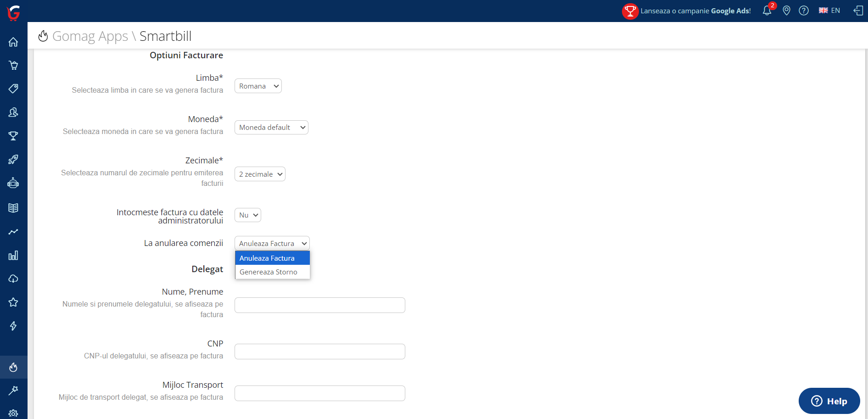Open the customers users icon in sidebar
This screenshot has width=868, height=419.
tap(13, 112)
